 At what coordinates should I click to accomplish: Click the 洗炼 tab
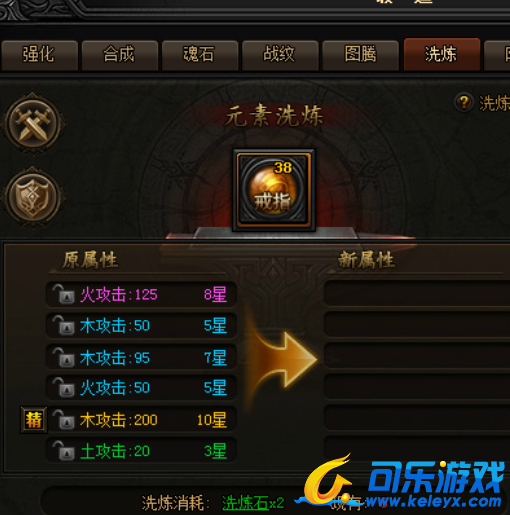tap(442, 55)
